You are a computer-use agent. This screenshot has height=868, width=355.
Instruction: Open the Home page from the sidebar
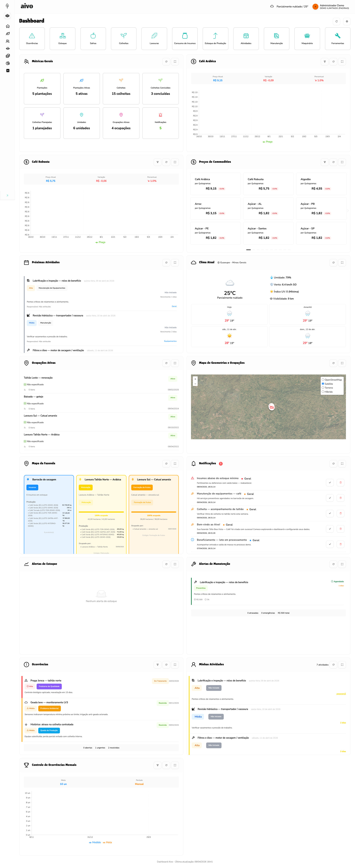point(7,26)
